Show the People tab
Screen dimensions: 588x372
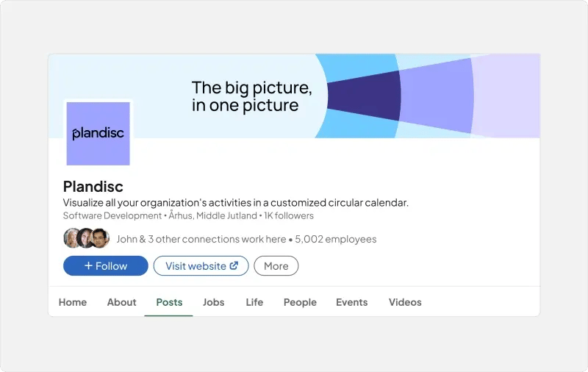(x=300, y=302)
